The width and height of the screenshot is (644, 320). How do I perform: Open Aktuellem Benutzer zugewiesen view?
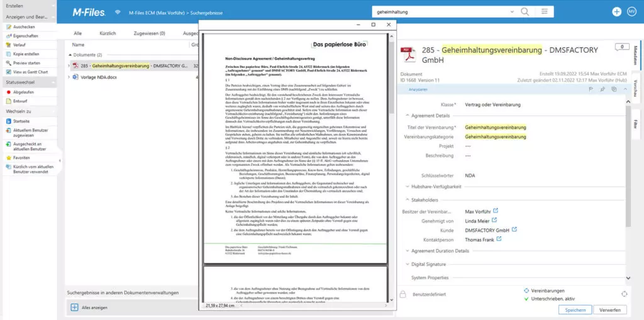pyautogui.click(x=30, y=133)
